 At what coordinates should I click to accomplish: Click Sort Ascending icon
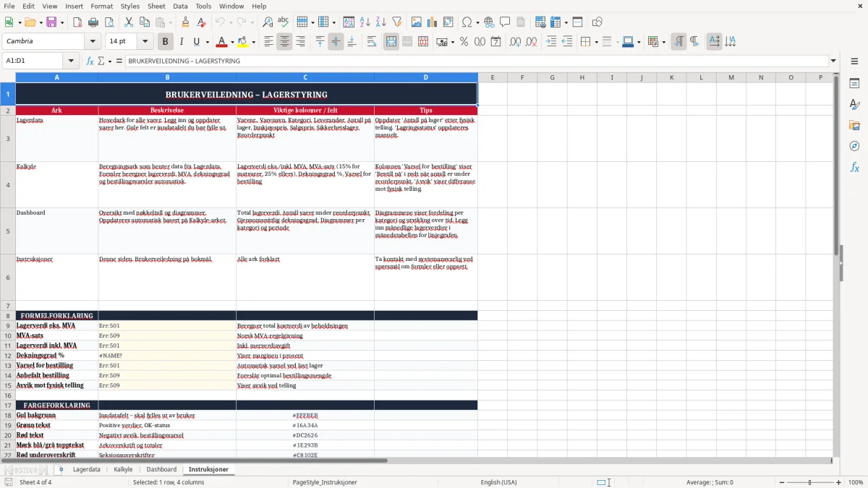[x=365, y=22]
